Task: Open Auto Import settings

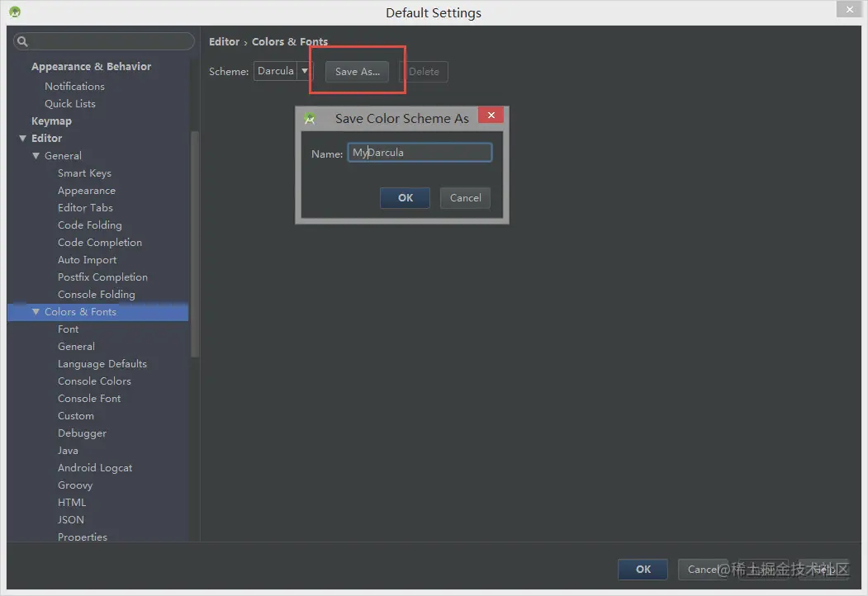Action: (88, 260)
